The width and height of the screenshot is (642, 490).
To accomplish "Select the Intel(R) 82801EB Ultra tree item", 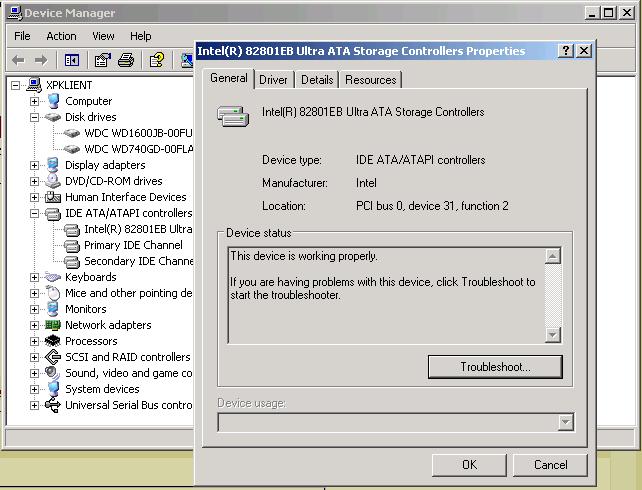I will pos(138,229).
